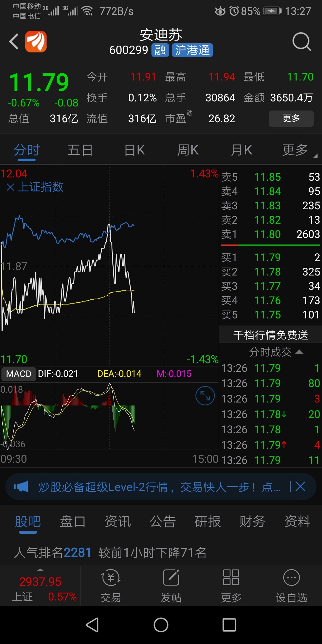Tap 卖1 order row at 11.80
The height and width of the screenshot is (644, 322).
pos(271,234)
